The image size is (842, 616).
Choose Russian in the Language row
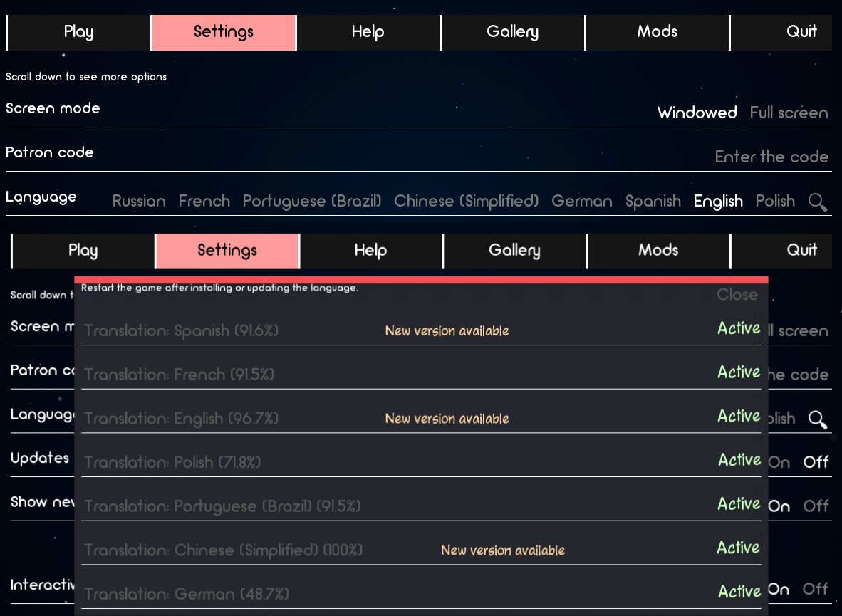(138, 201)
